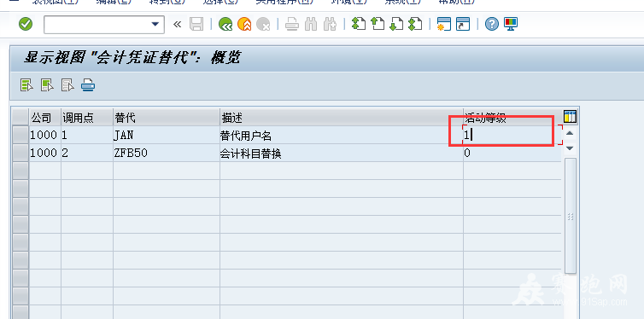
Task: Collapse the command field with the double-chevron
Action: 177,25
